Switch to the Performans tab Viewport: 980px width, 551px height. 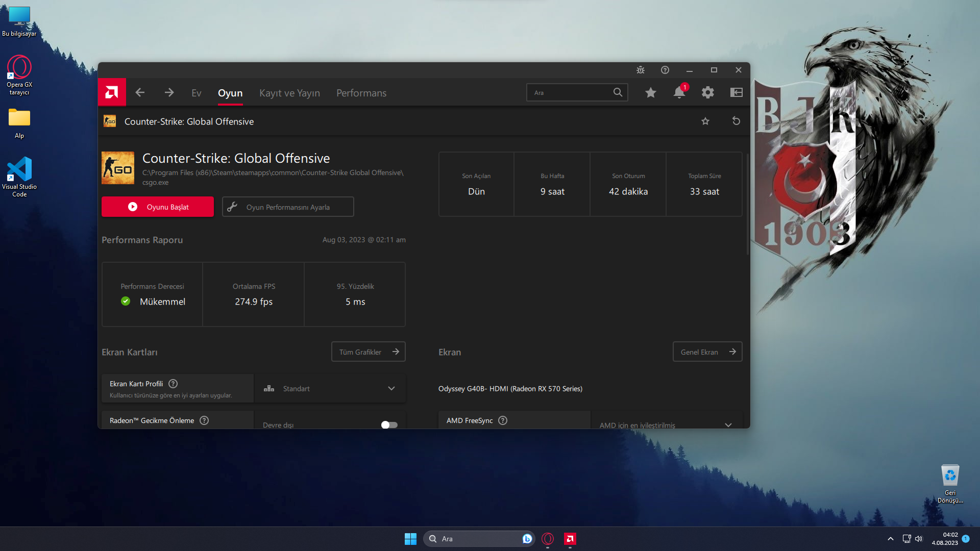point(361,93)
